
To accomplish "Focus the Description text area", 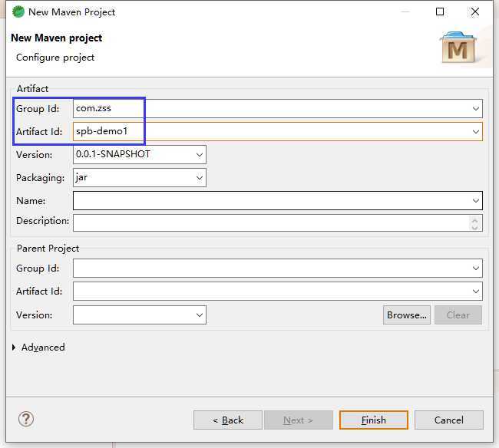I will pyautogui.click(x=277, y=222).
